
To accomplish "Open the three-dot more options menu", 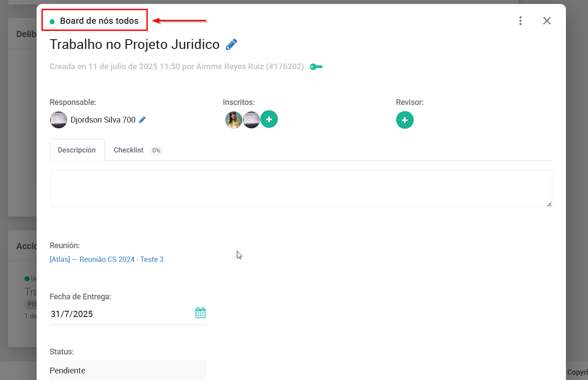I will [x=521, y=21].
